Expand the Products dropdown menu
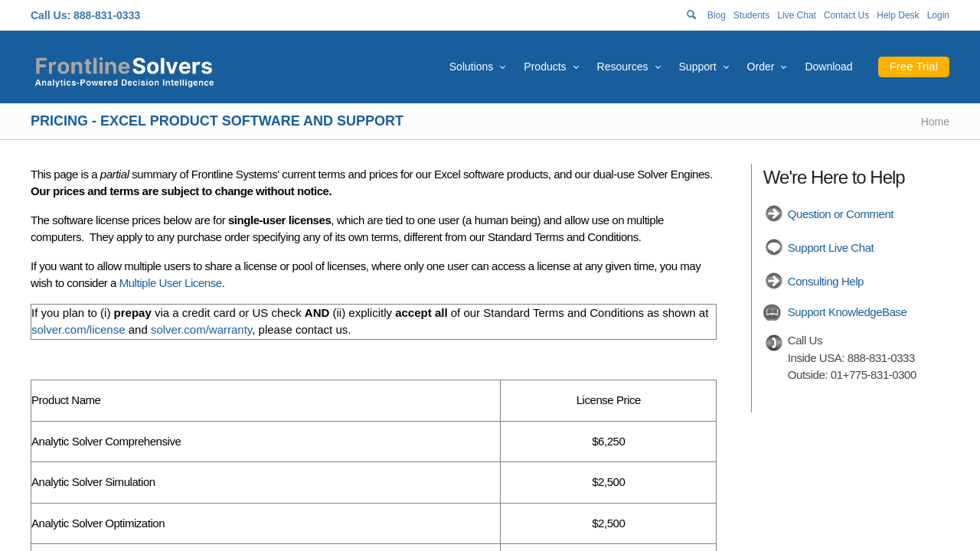 550,67
